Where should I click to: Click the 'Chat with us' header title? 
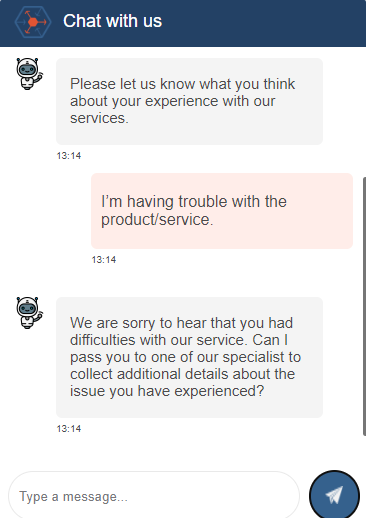(x=112, y=21)
